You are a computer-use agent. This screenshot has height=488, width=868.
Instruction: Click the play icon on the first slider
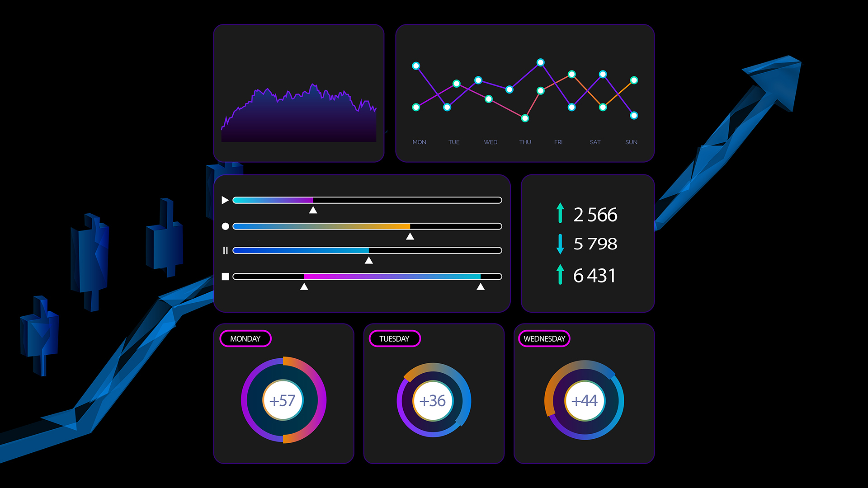(x=225, y=200)
